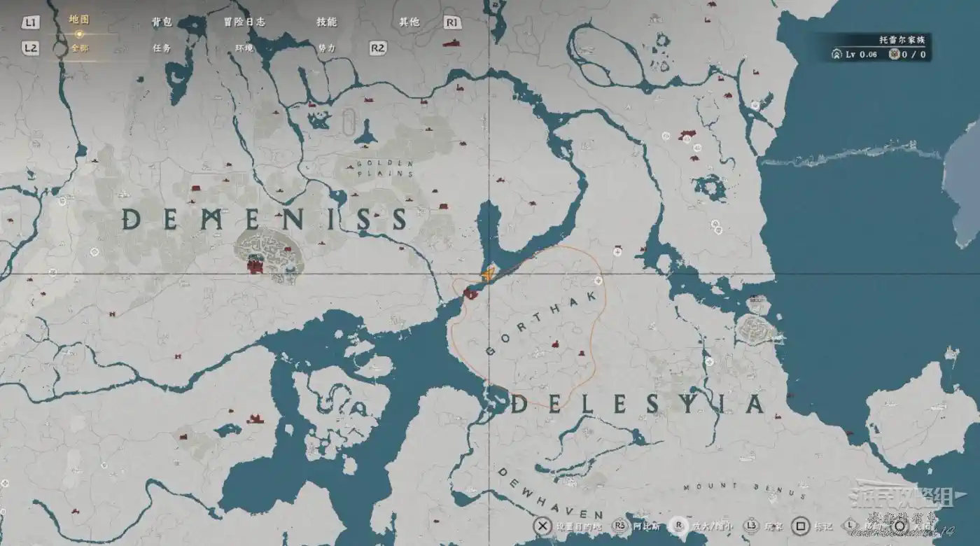Select the 环境 map filter
The image size is (980, 546).
point(244,48)
